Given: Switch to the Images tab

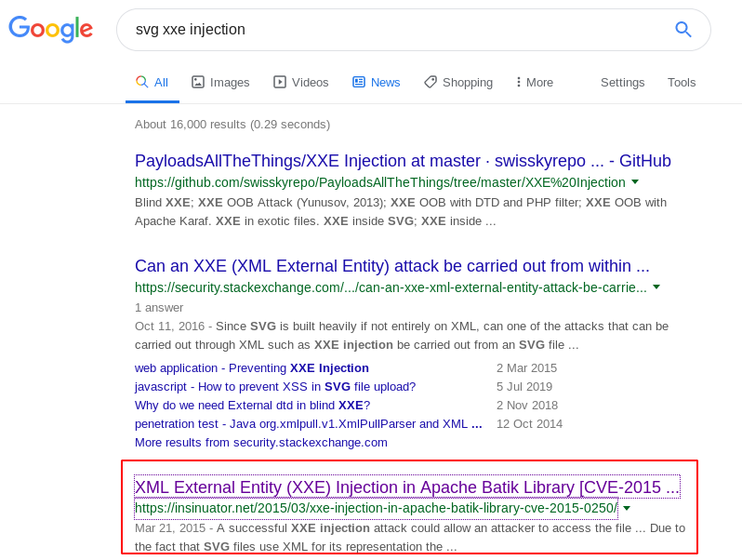Looking at the screenshot, I should coord(220,83).
